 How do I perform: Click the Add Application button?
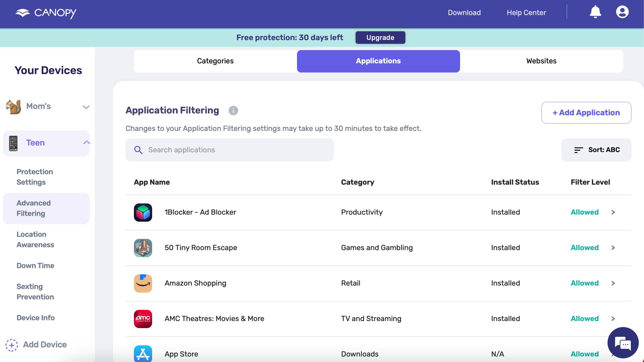[586, 113]
